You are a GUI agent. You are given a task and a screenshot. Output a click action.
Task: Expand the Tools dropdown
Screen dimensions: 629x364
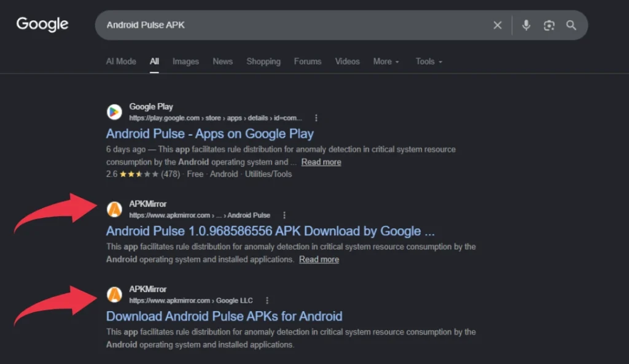429,61
